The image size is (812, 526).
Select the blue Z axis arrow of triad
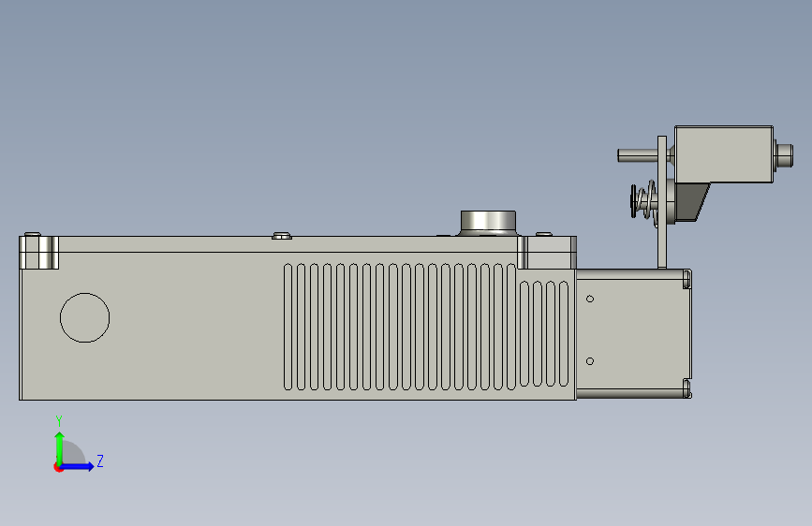[77, 466]
